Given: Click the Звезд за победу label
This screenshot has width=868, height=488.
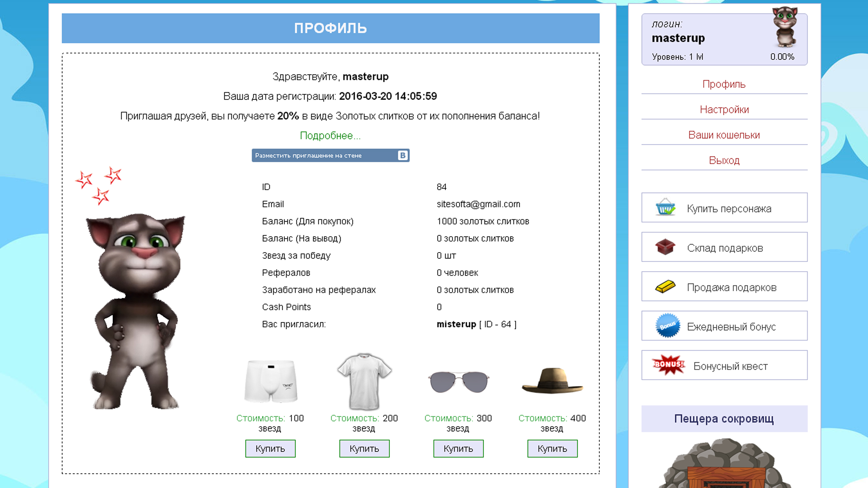Looking at the screenshot, I should click(296, 256).
